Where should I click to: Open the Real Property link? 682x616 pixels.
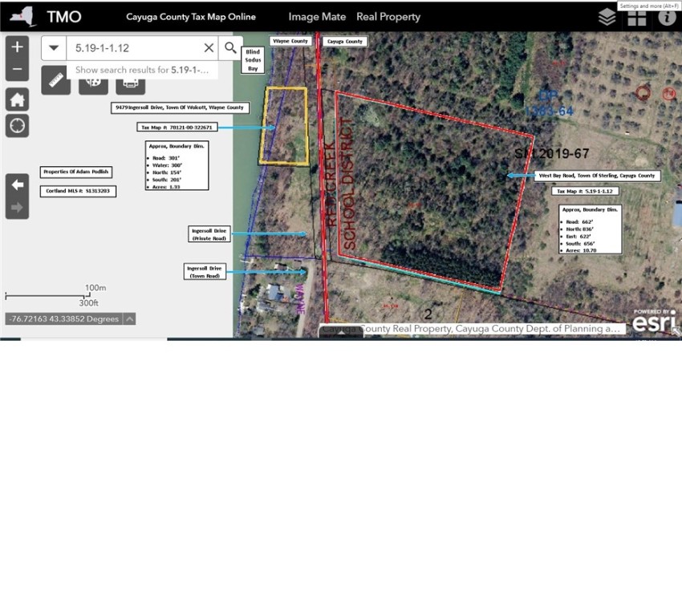[x=388, y=17]
